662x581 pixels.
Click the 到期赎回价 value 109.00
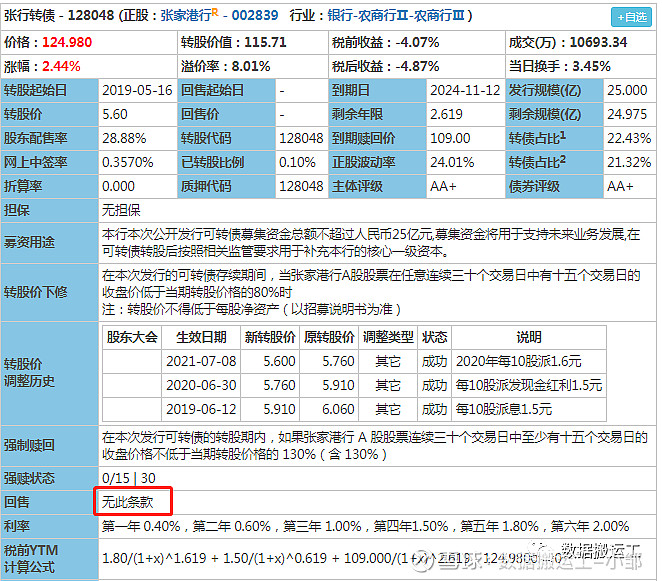(x=450, y=138)
